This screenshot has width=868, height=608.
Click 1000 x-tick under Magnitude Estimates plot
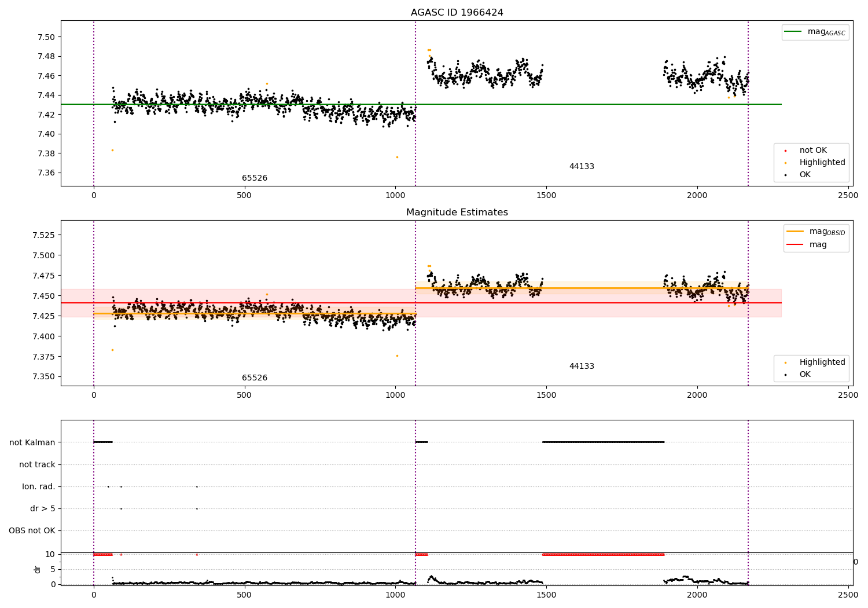point(395,395)
